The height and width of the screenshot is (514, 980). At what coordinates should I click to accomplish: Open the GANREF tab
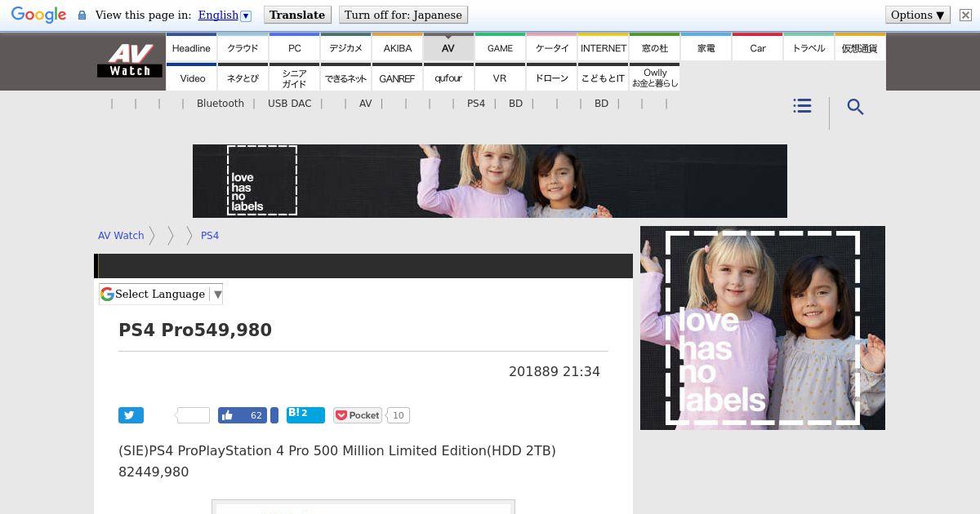397,78
